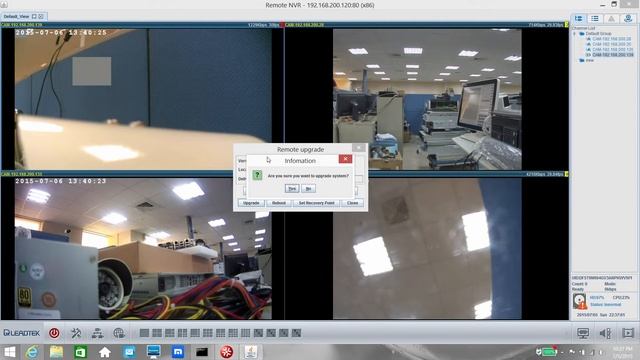Screen dimensions: 640x360
Task: Select CAM 192.168.200.120 tree entry
Action: click(x=613, y=49)
